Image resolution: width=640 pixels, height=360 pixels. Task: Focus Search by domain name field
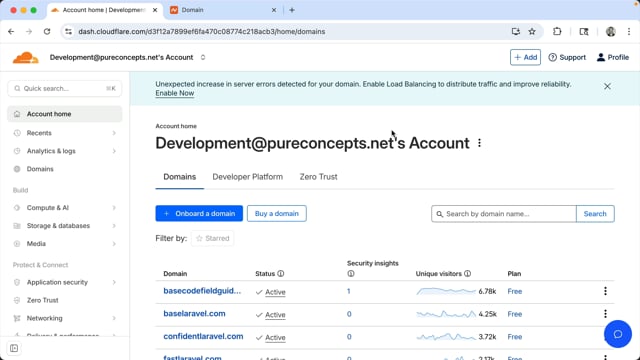click(x=504, y=214)
